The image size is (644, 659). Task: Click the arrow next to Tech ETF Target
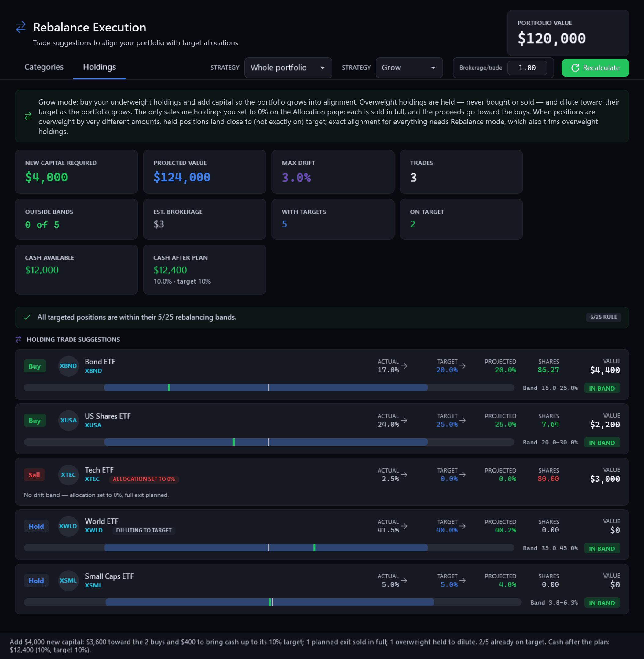coord(462,474)
